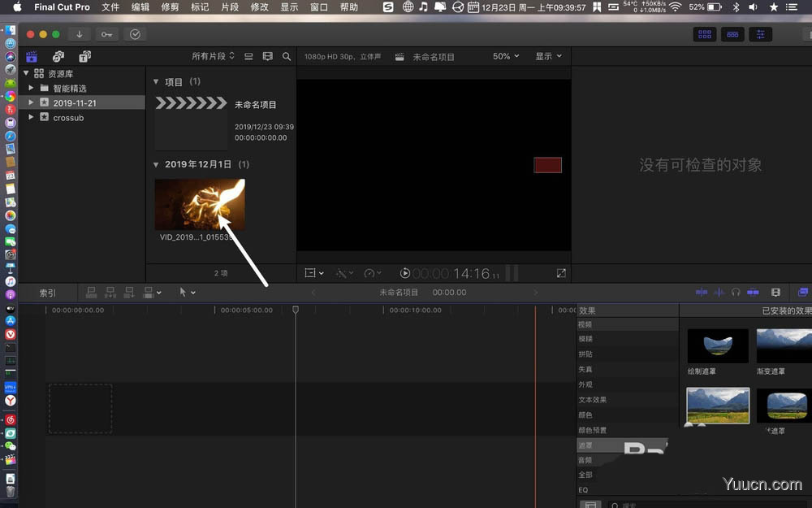
Task: Open timeline clip appearance filmstrip button
Action: [775, 293]
